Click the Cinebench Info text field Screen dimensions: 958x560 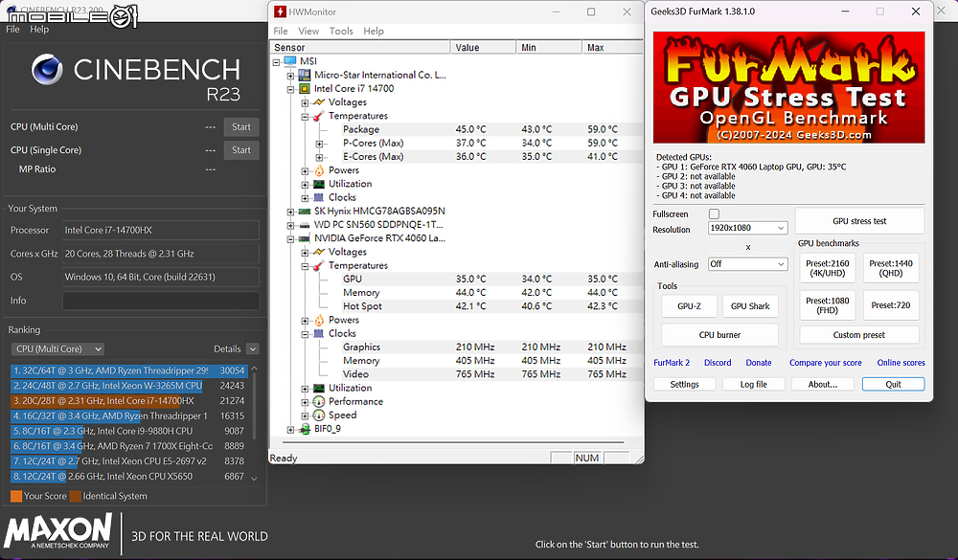point(161,301)
